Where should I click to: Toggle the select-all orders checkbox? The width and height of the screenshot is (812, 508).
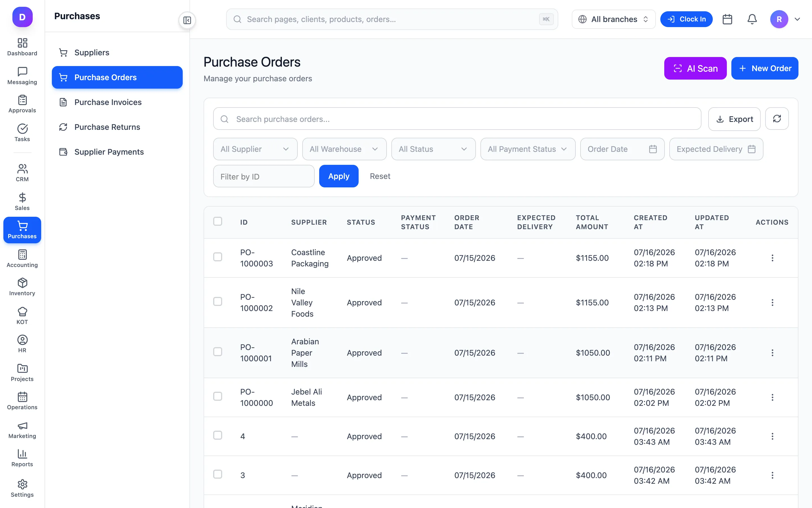click(218, 222)
